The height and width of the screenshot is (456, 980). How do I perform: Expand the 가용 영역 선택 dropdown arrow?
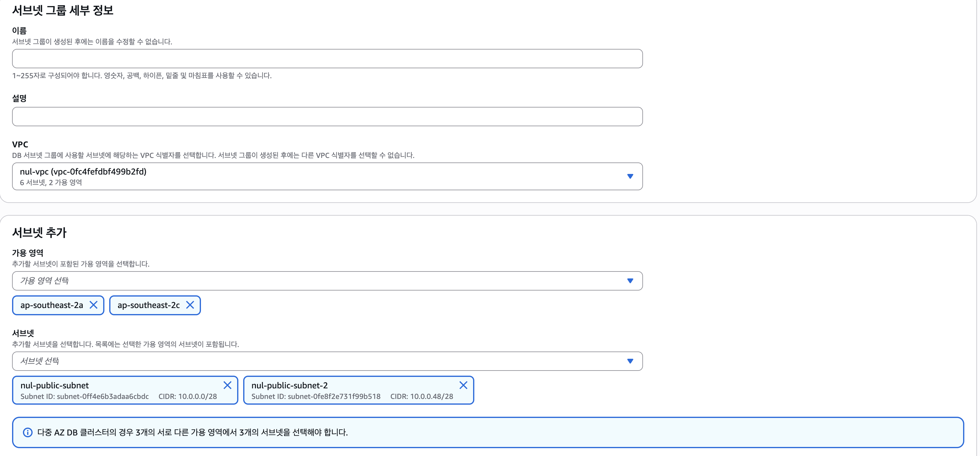(630, 281)
